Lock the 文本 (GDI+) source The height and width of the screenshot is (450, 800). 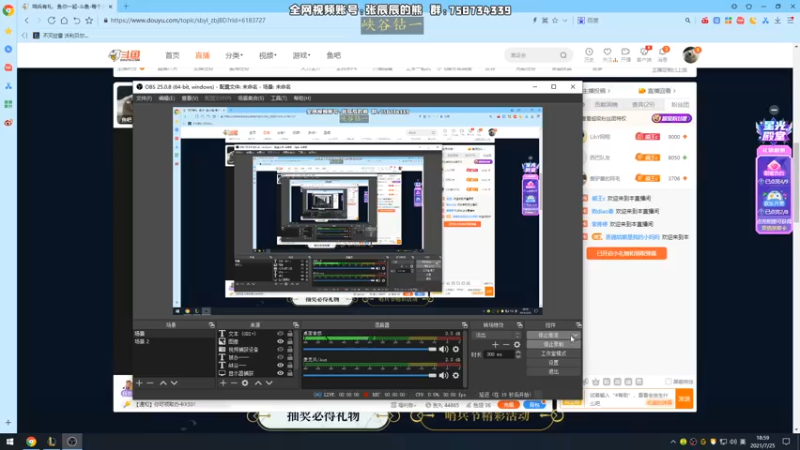290,334
